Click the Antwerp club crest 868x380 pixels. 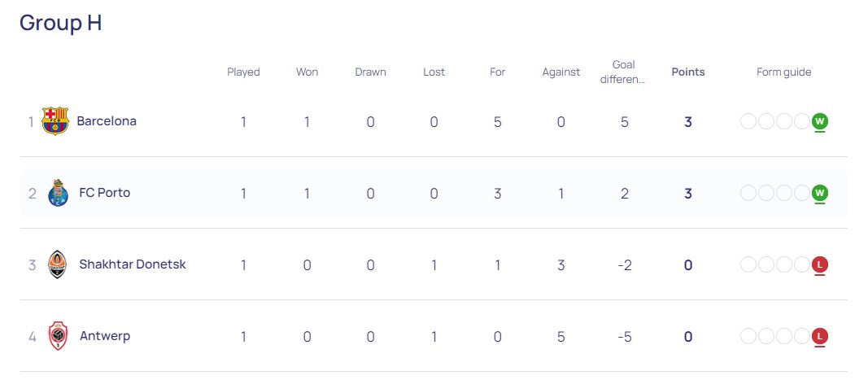pyautogui.click(x=58, y=336)
